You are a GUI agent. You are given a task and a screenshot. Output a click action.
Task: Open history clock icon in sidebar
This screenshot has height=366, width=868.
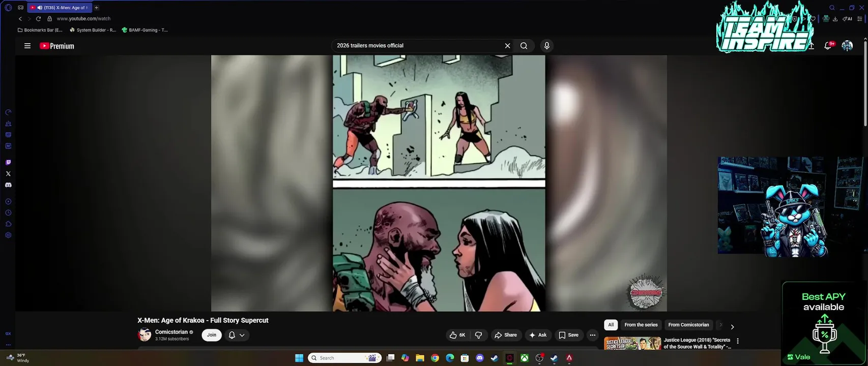pos(8,213)
